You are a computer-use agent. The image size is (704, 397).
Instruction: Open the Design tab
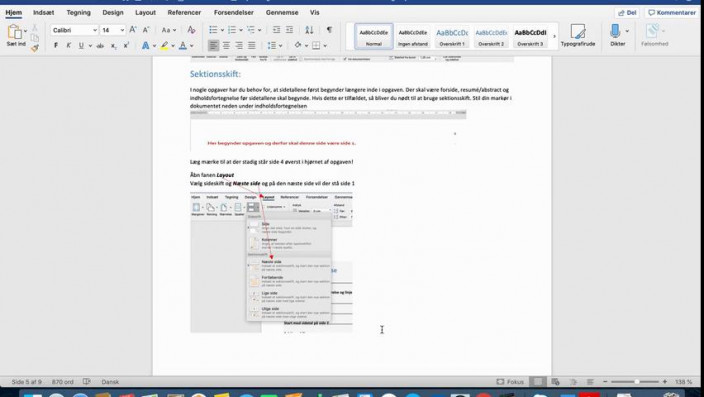point(113,13)
